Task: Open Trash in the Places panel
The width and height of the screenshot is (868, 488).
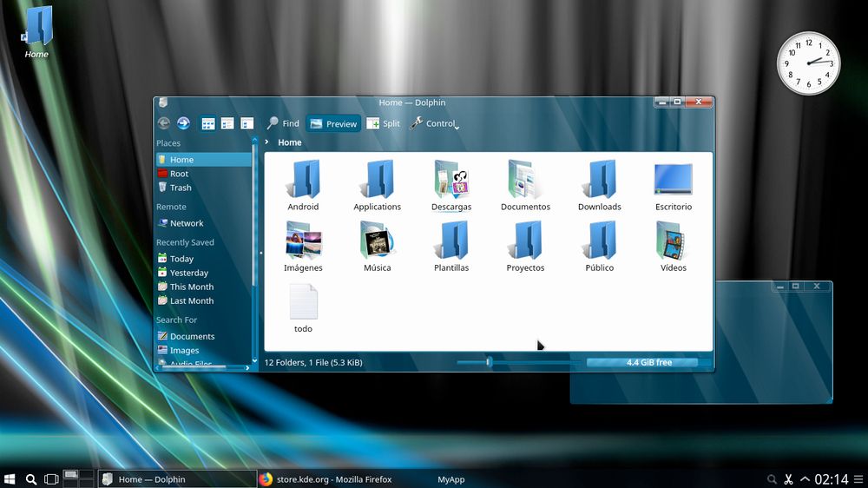Action: 203,188
